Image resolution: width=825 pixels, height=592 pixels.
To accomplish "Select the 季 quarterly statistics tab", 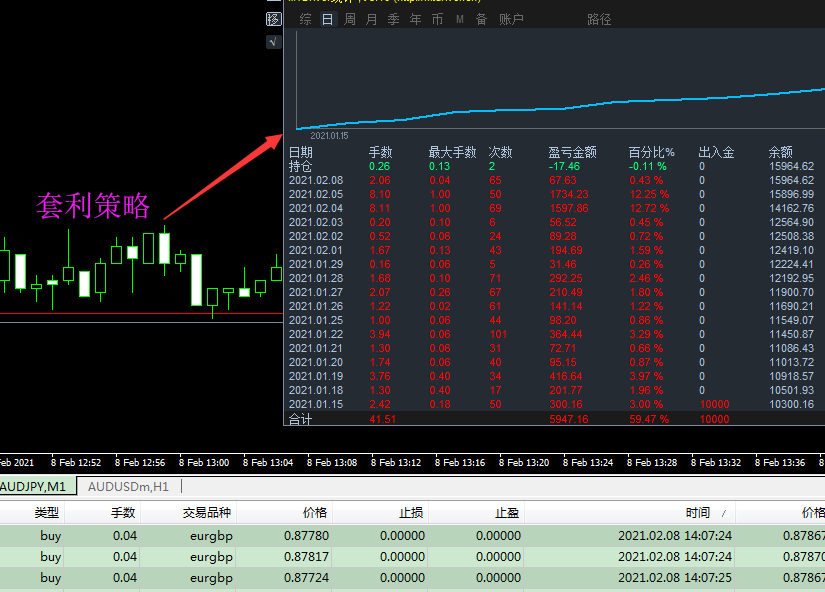I will 394,19.
